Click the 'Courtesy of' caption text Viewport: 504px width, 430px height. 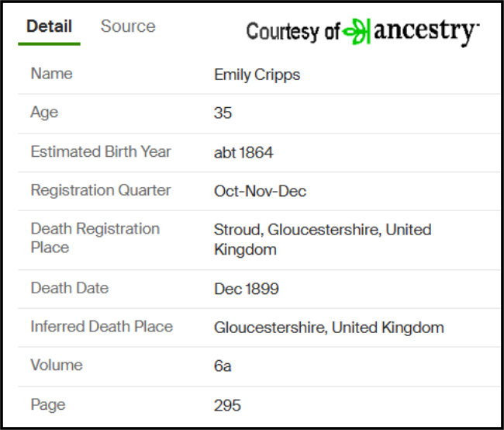click(293, 32)
